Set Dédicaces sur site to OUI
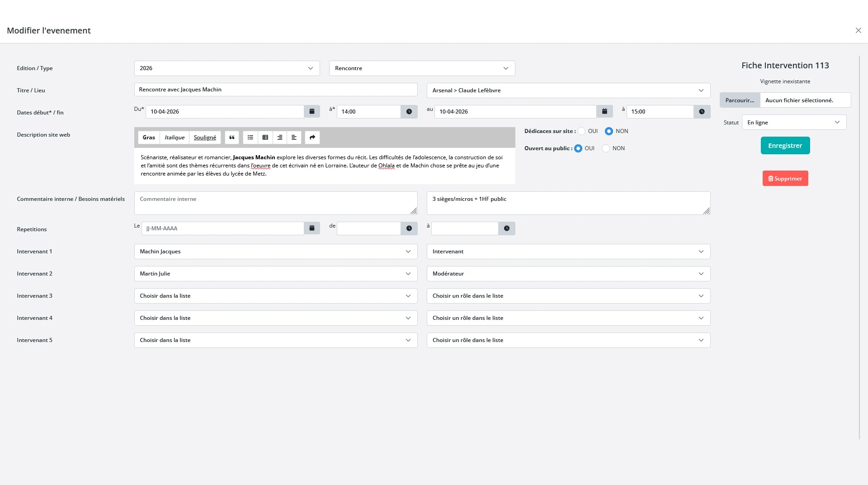This screenshot has width=868, height=485. 582,131
